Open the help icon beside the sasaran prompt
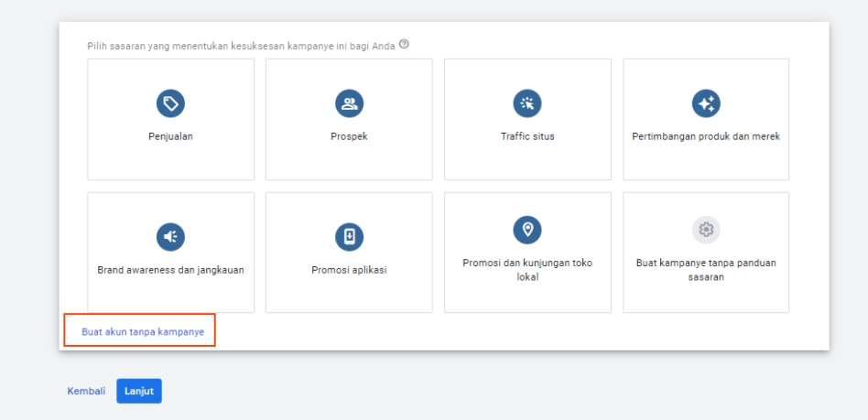This screenshot has height=420, width=868. (404, 44)
